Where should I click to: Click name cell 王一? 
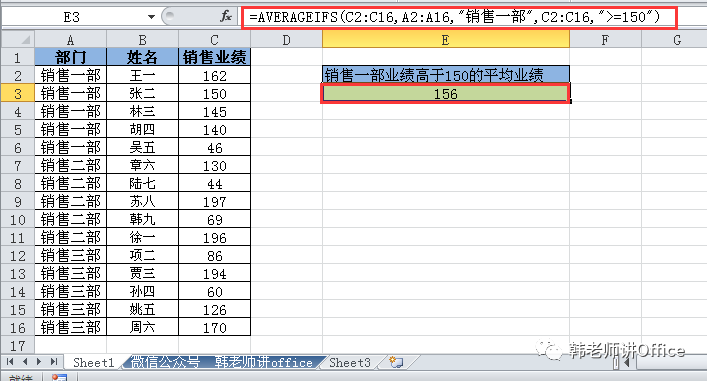[x=142, y=75]
